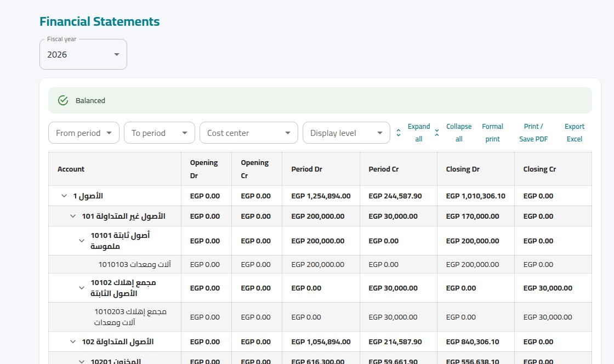Click the Fiscal year field label
Screen dimensions: 614x364
coord(61,39)
